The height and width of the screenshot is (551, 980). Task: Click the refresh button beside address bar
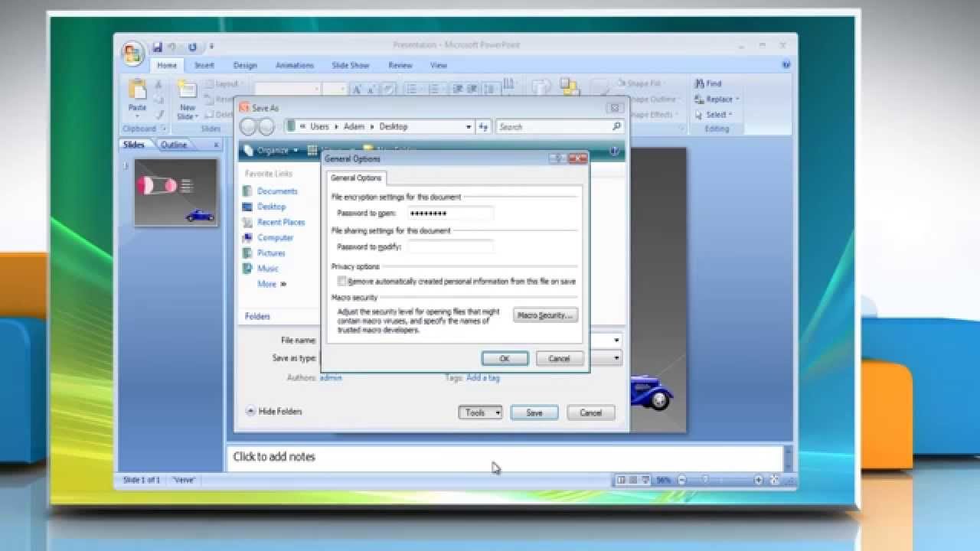pos(483,127)
